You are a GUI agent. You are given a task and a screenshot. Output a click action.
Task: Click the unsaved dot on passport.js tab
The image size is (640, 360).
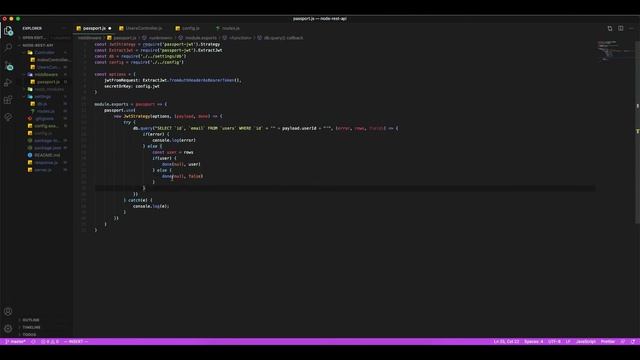coord(110,28)
